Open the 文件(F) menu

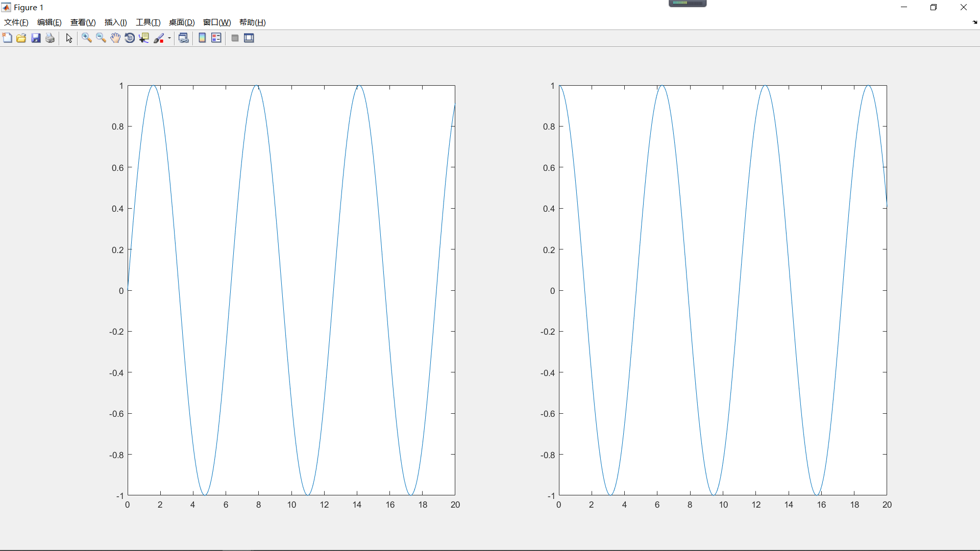[x=16, y=22]
